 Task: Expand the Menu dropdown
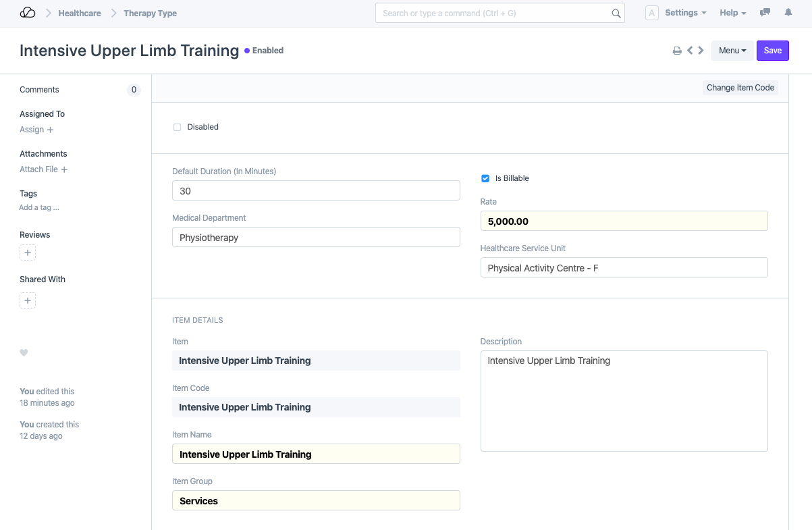(x=732, y=51)
